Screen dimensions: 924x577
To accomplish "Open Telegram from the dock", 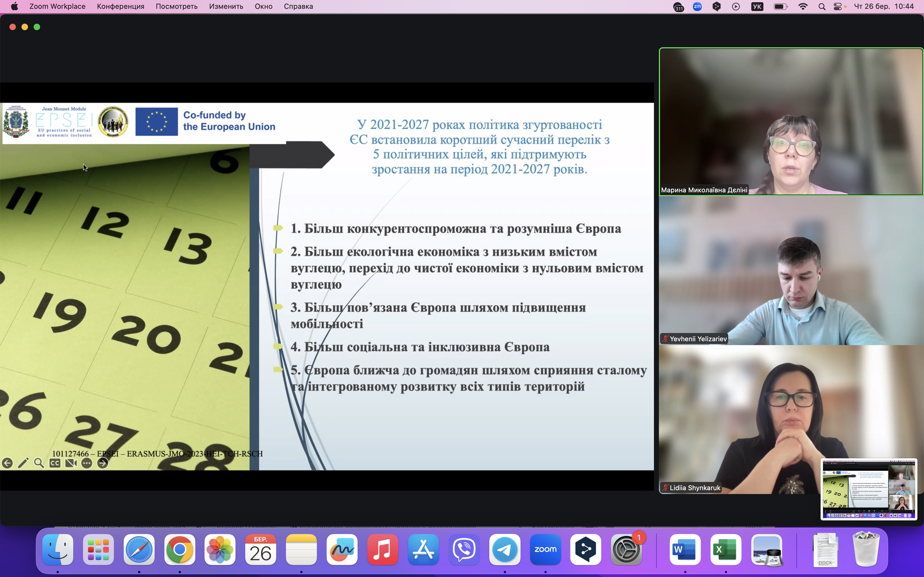I will pyautogui.click(x=505, y=550).
